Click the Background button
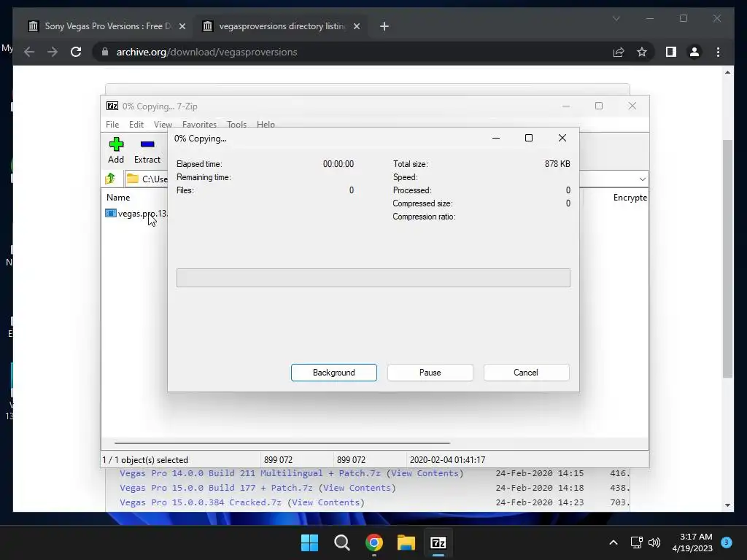 [334, 373]
